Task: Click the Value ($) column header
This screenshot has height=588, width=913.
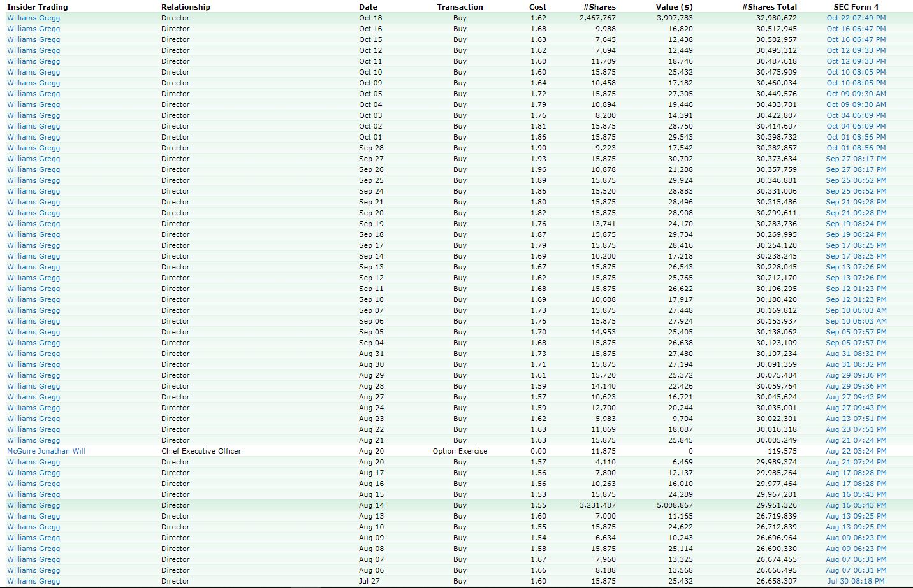Action: coord(674,7)
